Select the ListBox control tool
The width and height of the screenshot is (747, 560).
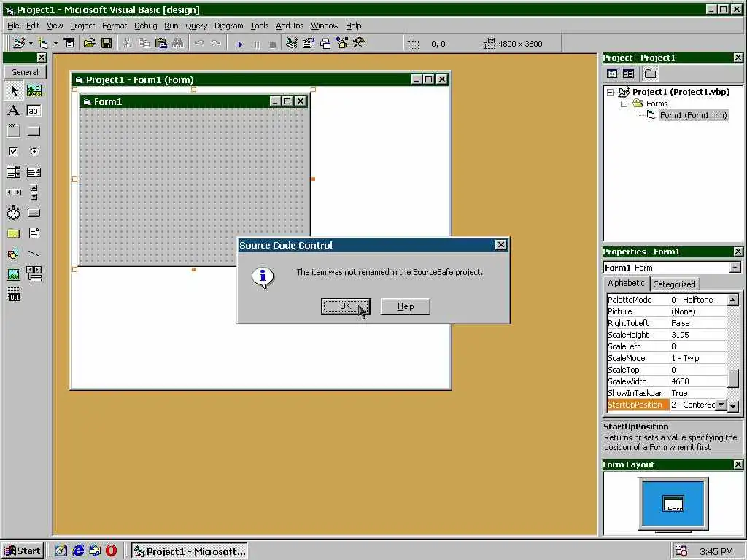(34, 172)
